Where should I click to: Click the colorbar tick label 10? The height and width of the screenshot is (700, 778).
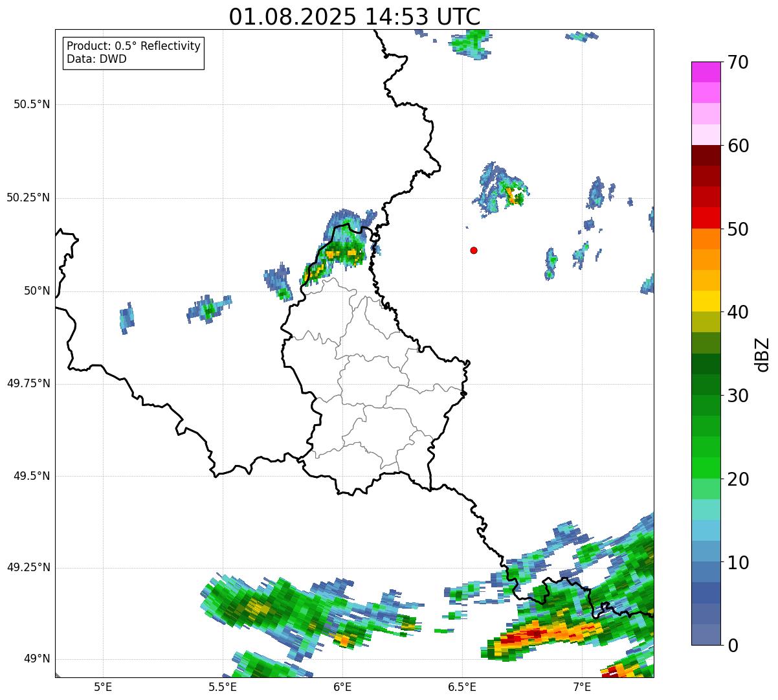pos(739,563)
